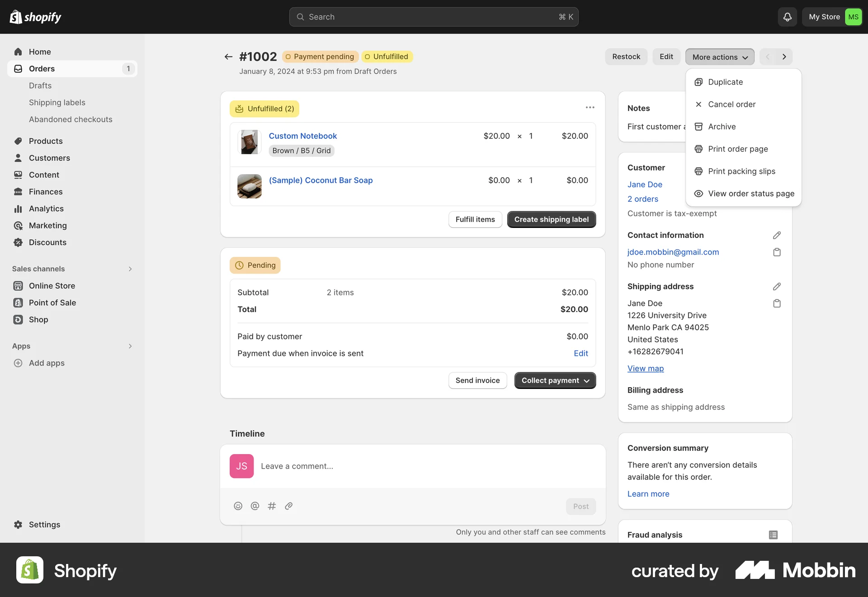Click the Fulfill items button
868x597 pixels.
point(475,219)
